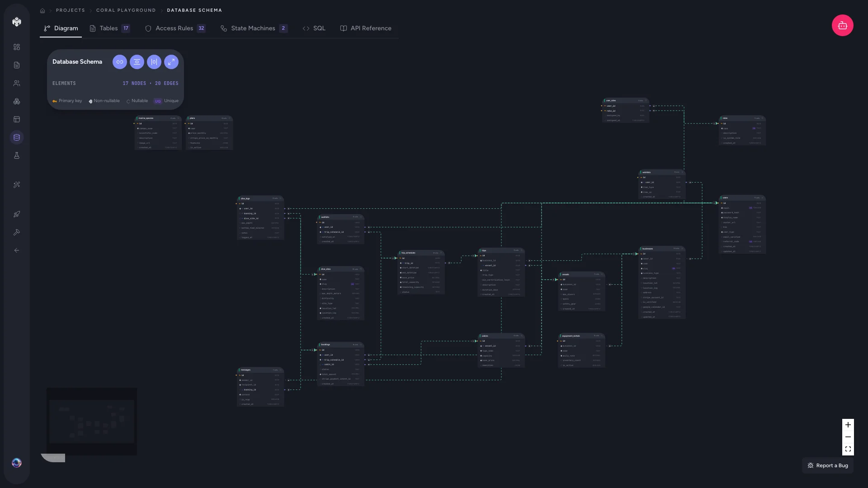Select the waitlists table header
868x488 pixels.
tap(341, 217)
